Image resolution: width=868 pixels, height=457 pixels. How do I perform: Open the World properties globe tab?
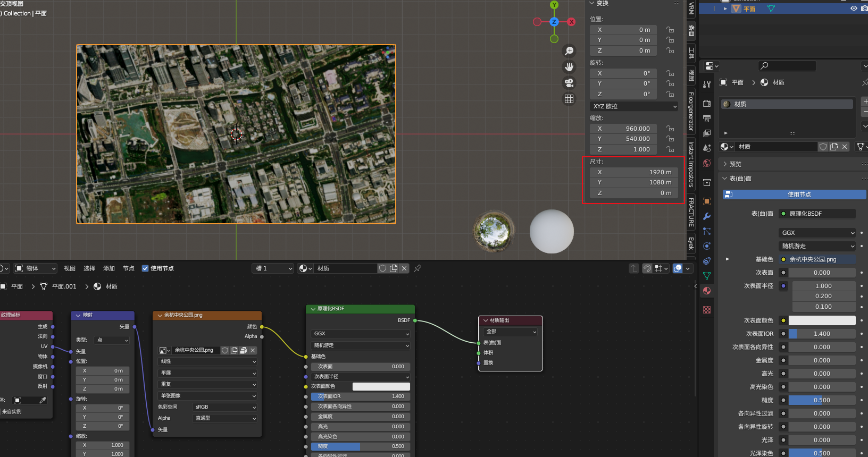click(x=707, y=163)
